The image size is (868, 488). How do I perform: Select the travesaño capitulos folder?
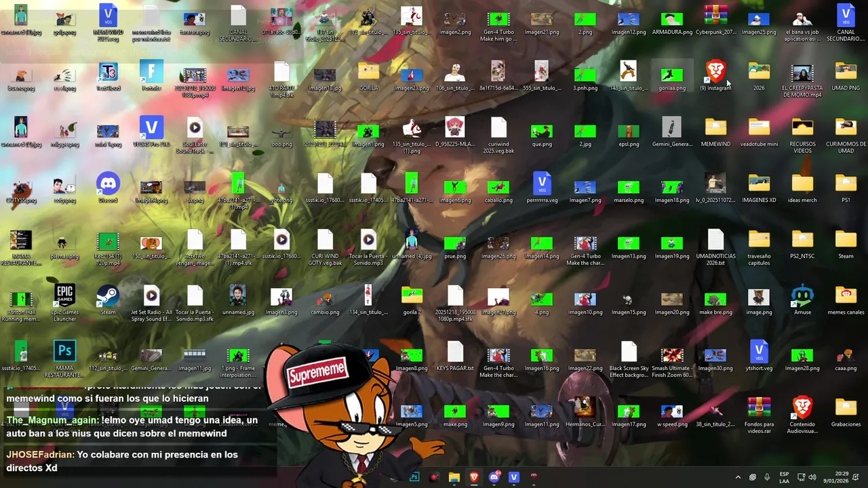[759, 247]
